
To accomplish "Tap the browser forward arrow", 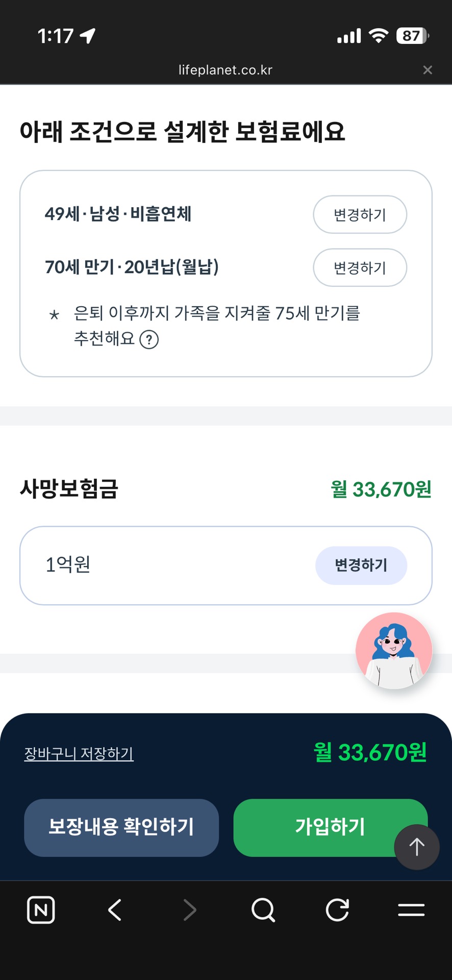I will (x=190, y=910).
